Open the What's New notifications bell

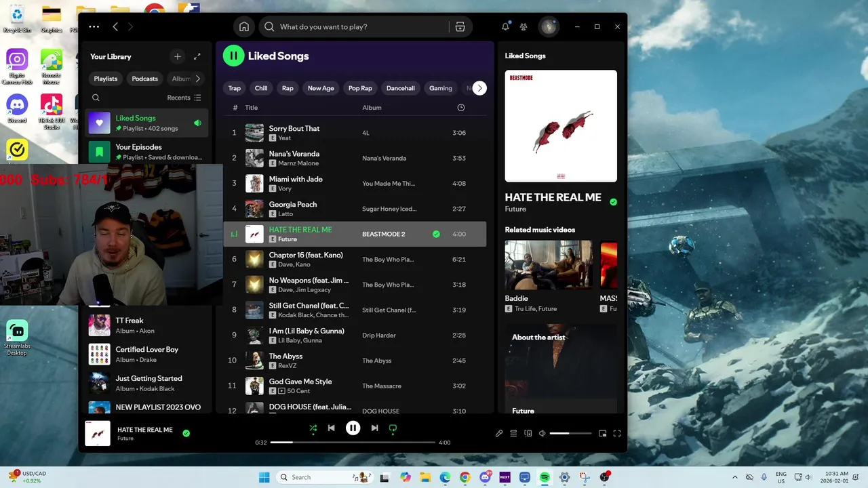pyautogui.click(x=505, y=26)
